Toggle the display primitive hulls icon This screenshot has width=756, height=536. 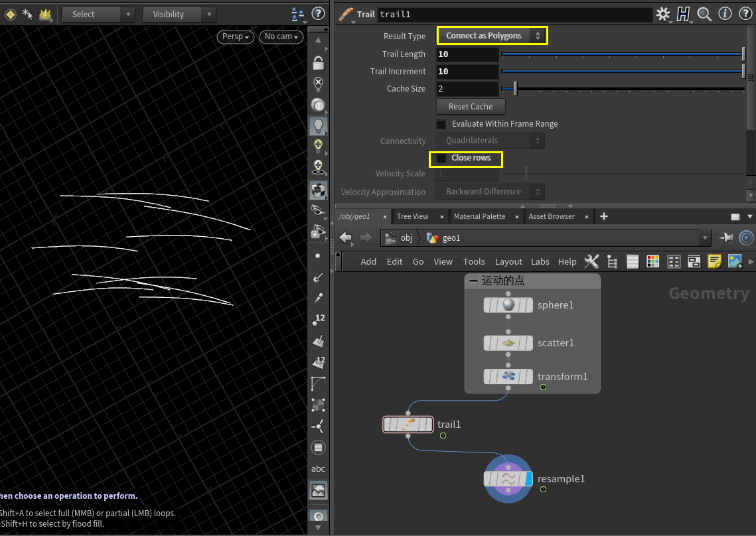(x=318, y=383)
